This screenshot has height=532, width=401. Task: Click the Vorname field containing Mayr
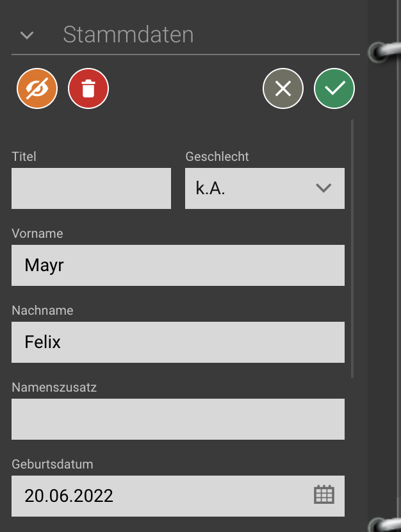tap(178, 265)
